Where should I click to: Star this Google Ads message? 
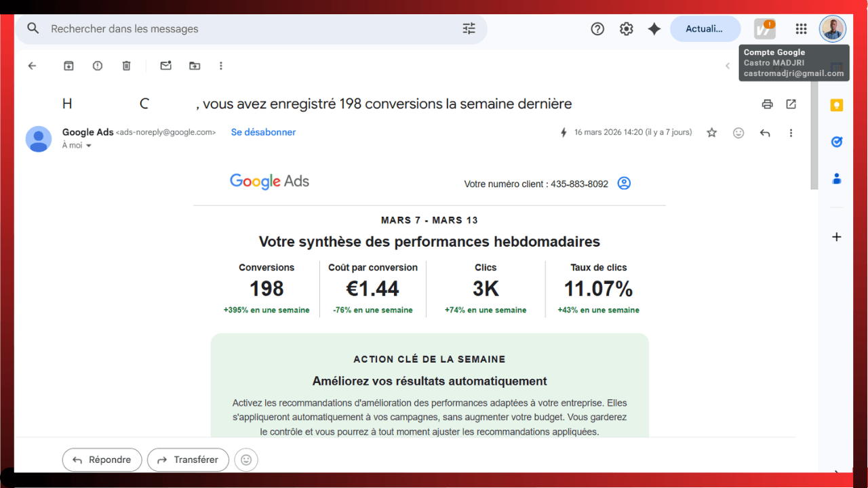click(711, 133)
